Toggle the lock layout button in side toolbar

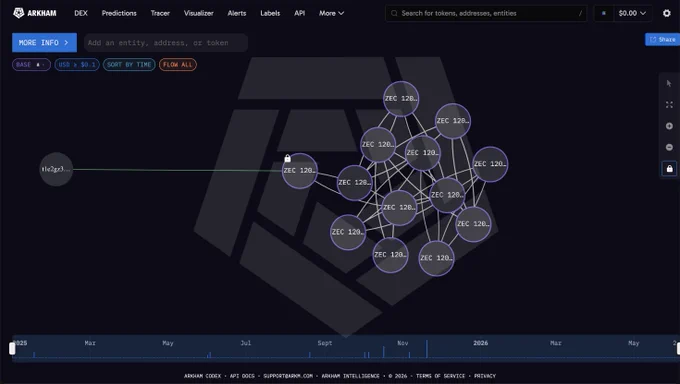tap(669, 168)
